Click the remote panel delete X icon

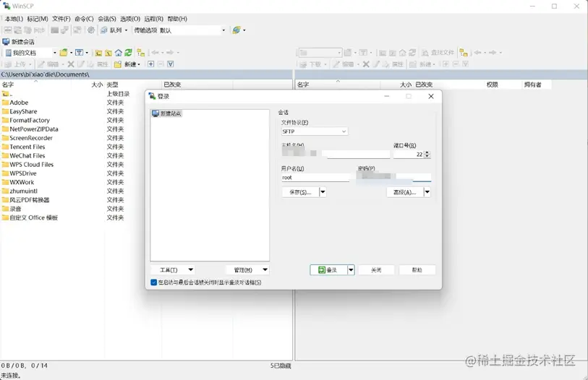coord(366,64)
